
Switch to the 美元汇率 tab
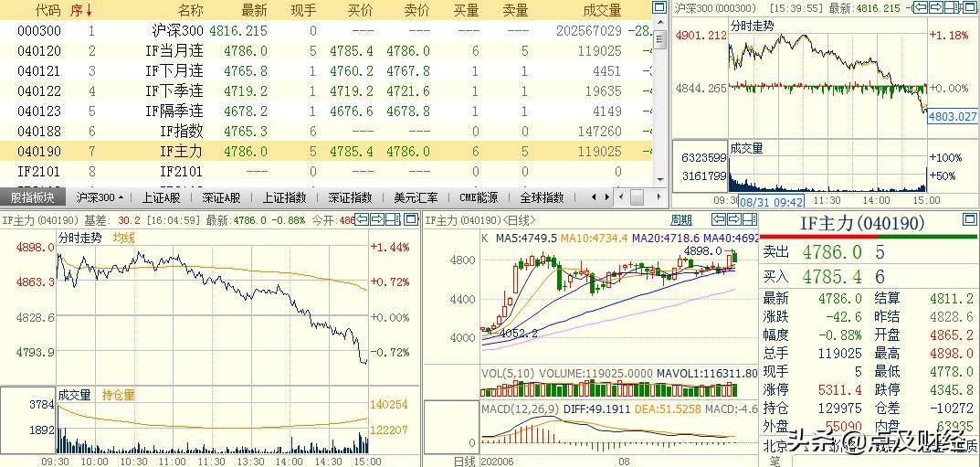416,197
